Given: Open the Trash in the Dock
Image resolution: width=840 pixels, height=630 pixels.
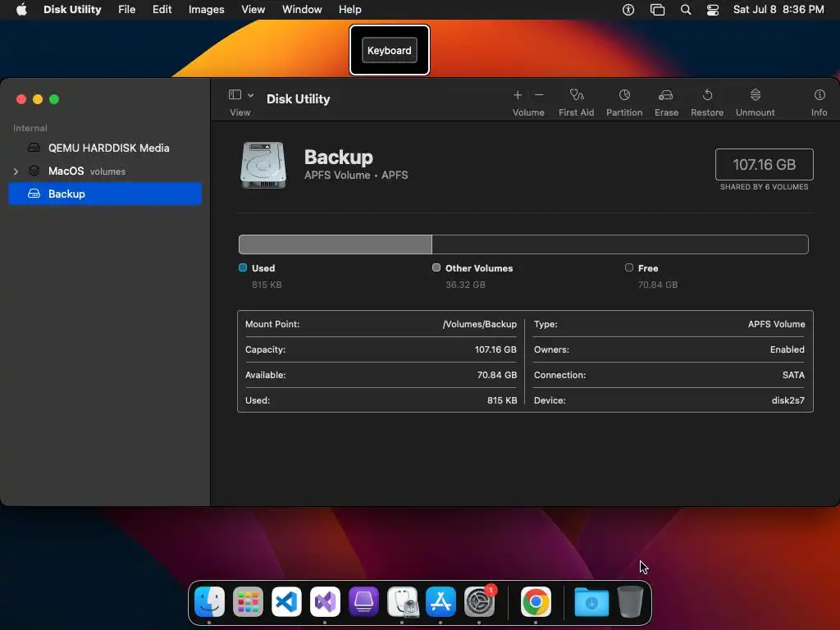Looking at the screenshot, I should tap(630, 601).
